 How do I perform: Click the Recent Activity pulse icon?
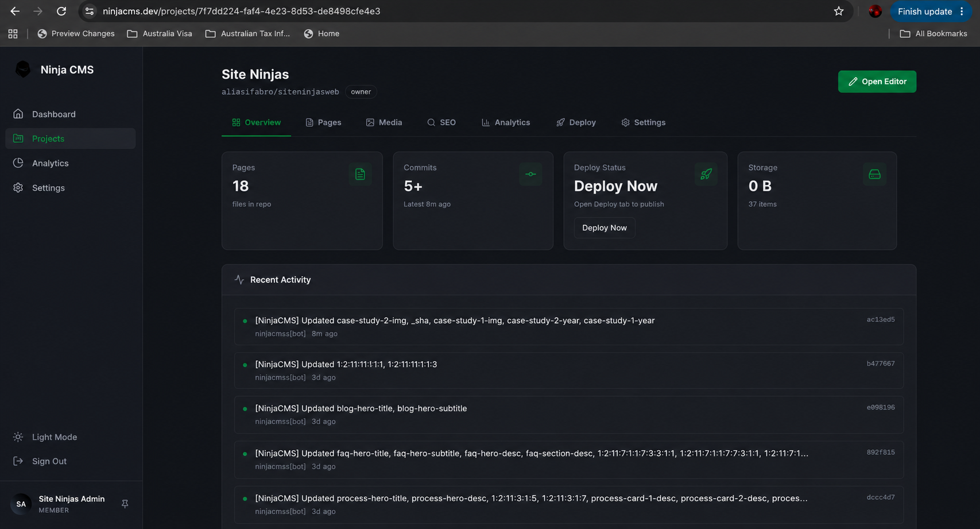(x=239, y=280)
